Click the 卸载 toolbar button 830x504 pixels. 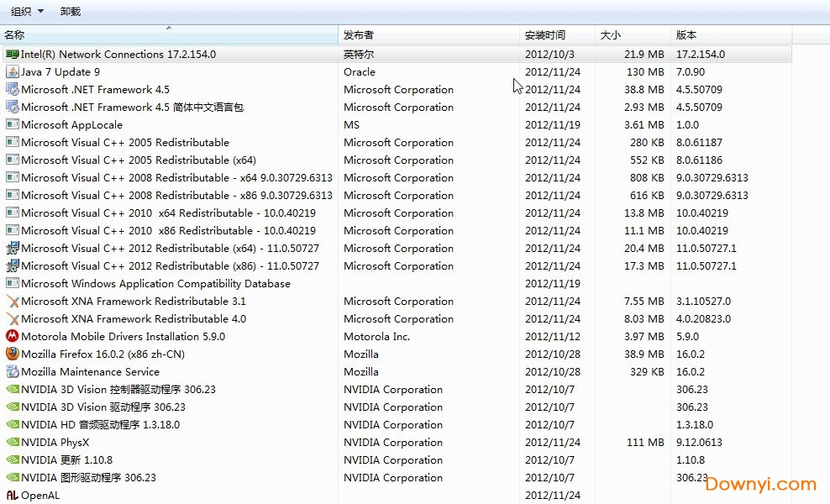(x=71, y=11)
